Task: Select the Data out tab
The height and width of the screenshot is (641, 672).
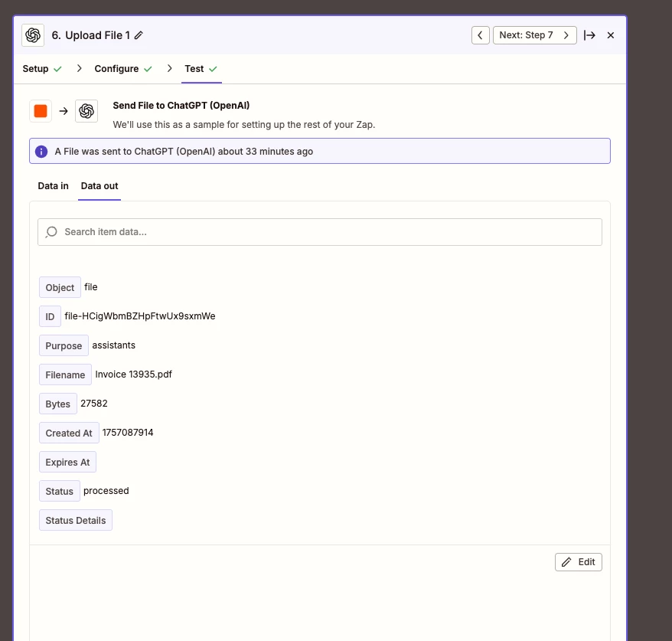Action: coord(99,185)
